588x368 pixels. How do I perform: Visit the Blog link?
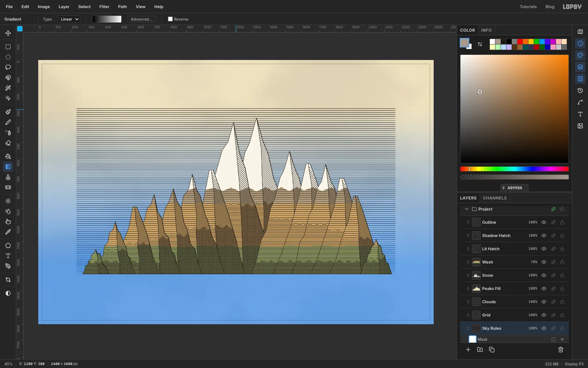coord(550,7)
